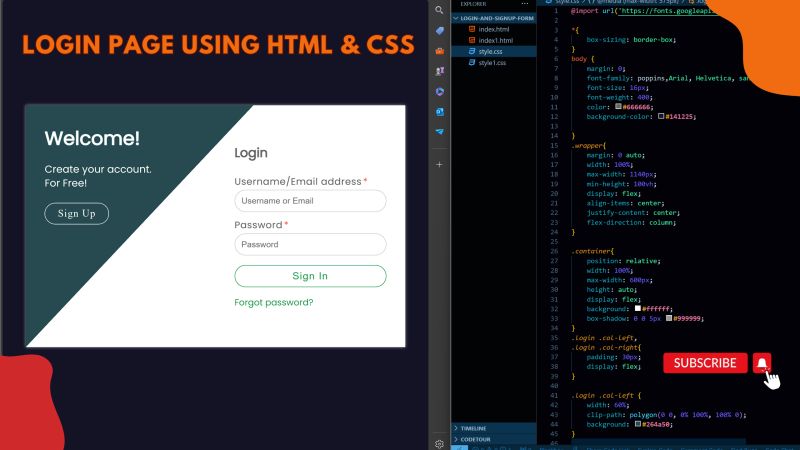This screenshot has width=800, height=450.
Task: Open color picker for #264a50 swatch
Action: pyautogui.click(x=637, y=423)
